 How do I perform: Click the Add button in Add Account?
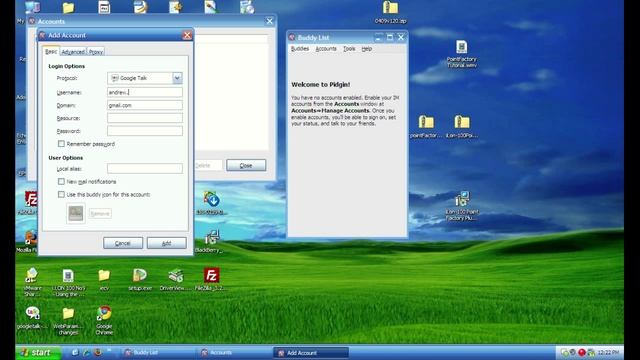click(x=167, y=243)
